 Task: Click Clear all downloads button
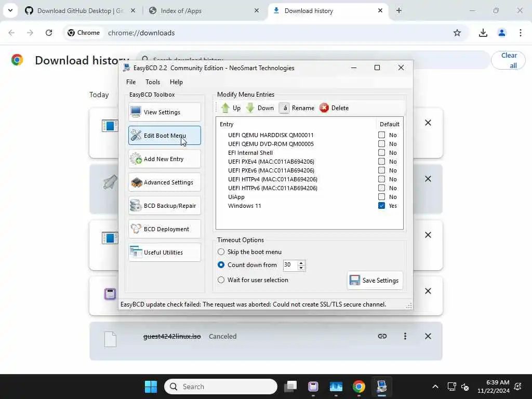(x=509, y=60)
